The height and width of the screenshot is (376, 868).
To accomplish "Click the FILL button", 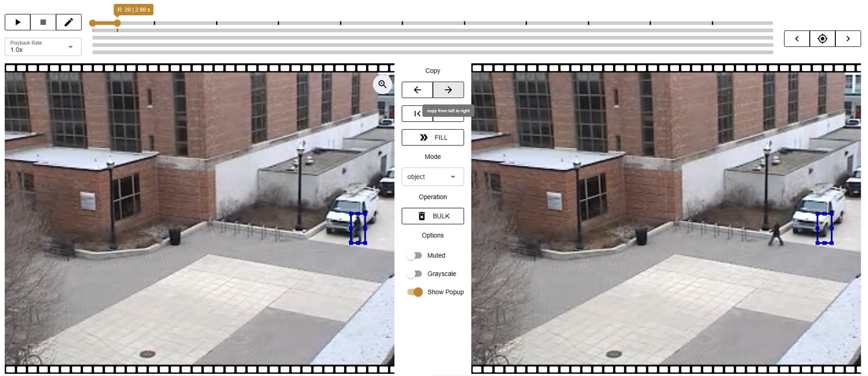I will pos(433,138).
